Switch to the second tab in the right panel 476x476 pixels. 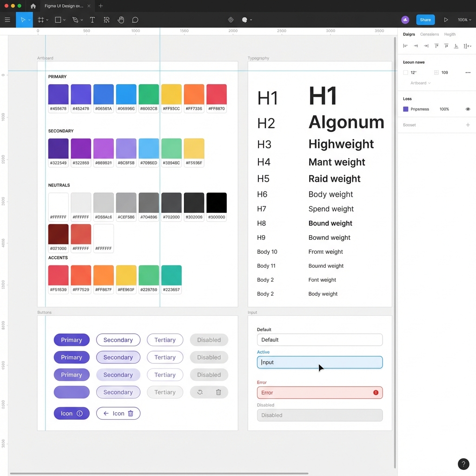coord(430,34)
